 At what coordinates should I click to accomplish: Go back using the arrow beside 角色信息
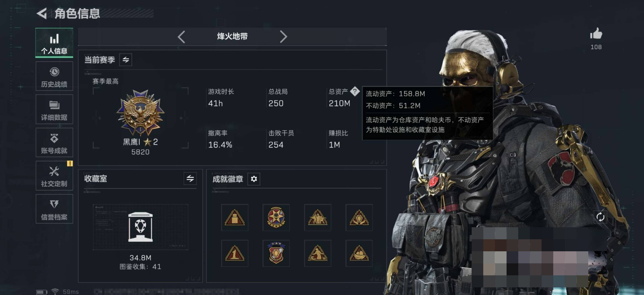42,13
